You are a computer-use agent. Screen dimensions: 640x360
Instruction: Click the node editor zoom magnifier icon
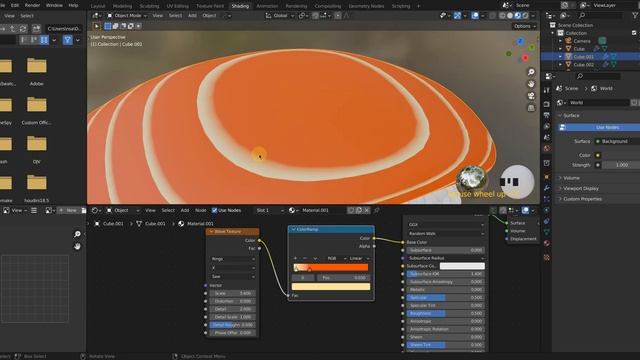click(77, 234)
